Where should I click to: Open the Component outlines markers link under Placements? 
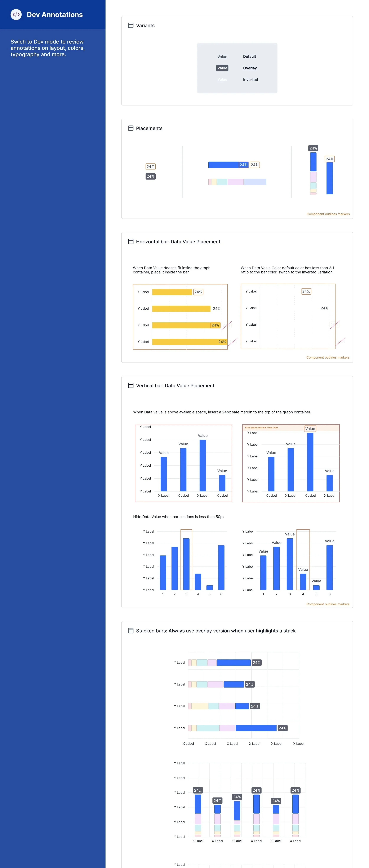coord(328,214)
